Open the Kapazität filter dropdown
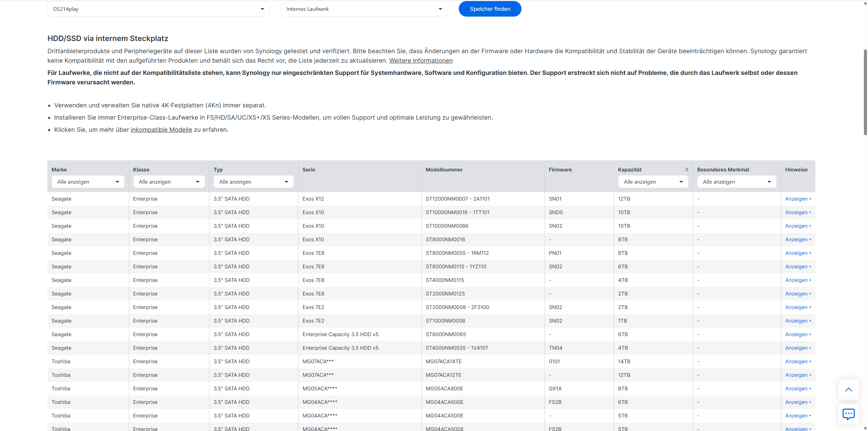The image size is (868, 431). pos(653,182)
